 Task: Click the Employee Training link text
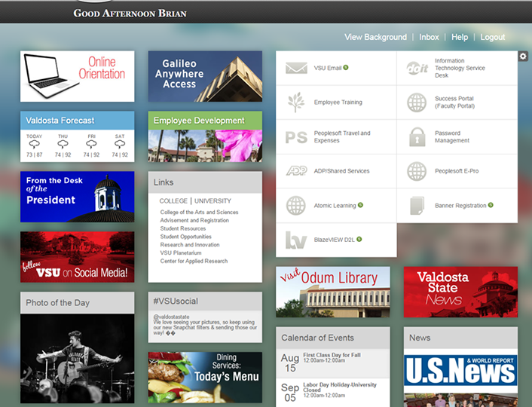pos(338,103)
